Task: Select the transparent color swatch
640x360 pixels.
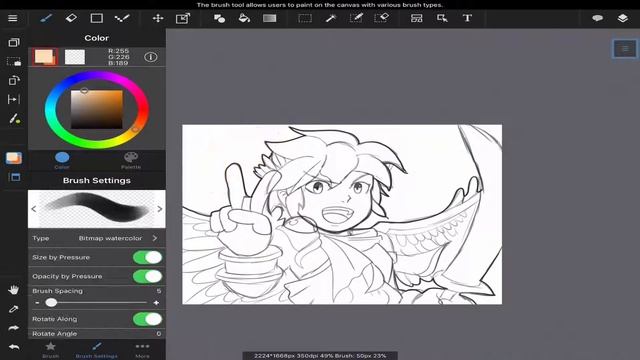Action: click(x=75, y=57)
